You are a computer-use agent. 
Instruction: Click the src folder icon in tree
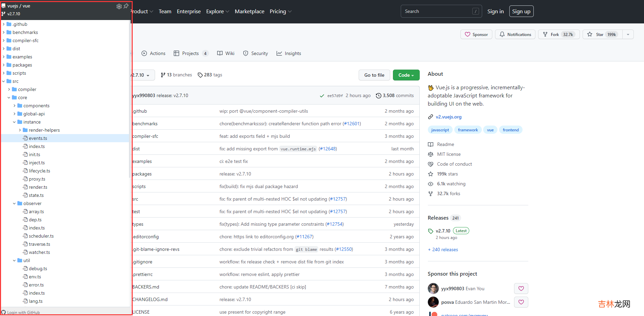pos(9,81)
